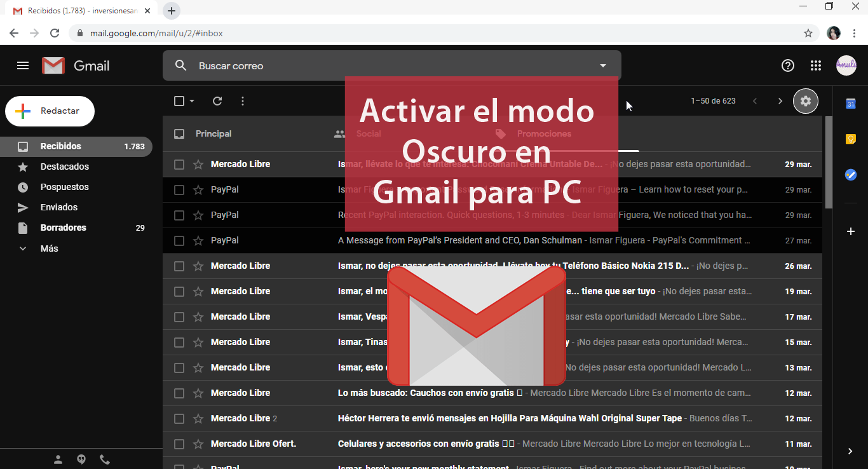Refresh the inbox
The image size is (868, 469).
click(217, 101)
